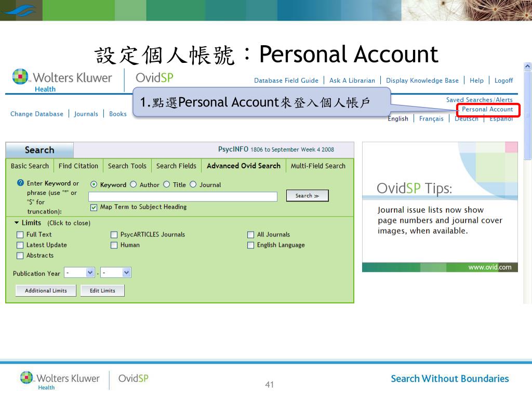Screen dimensions: 532x399
Task: Open the Find Citation tab
Action: pos(78,166)
